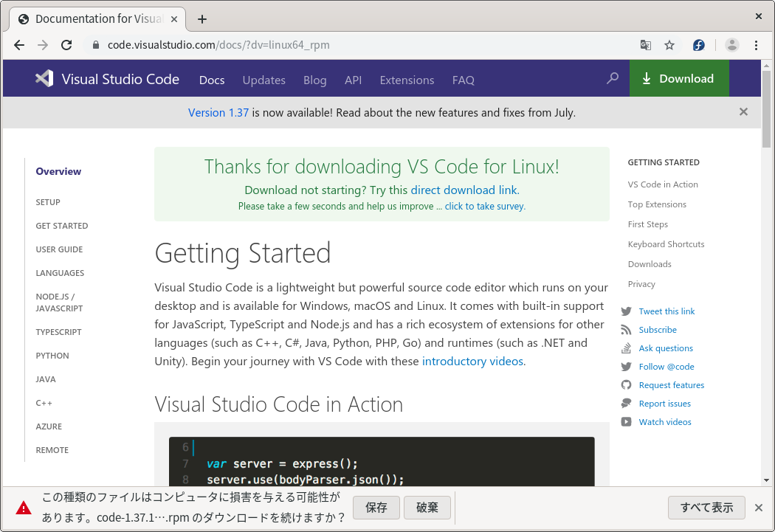Click the Twitter icon beside Tweet this link
Viewport: 775px width, 532px height.
(x=626, y=311)
